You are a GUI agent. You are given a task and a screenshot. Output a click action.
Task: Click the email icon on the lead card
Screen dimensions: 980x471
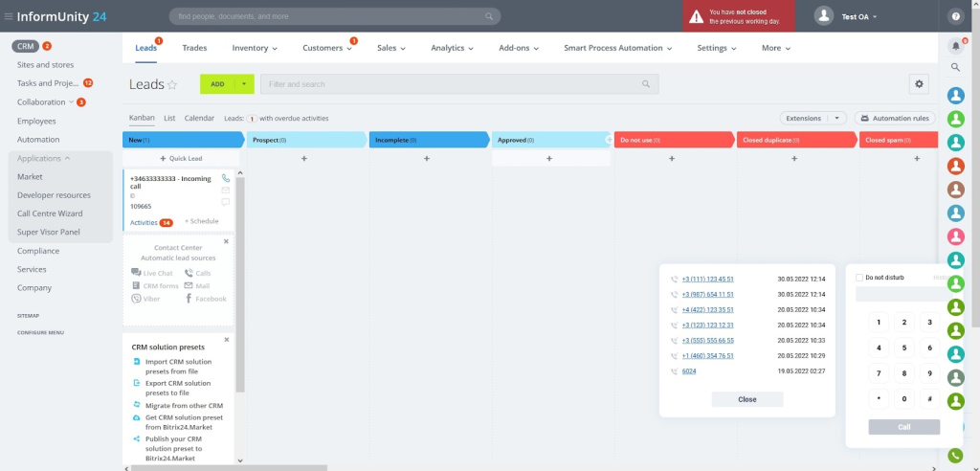226,191
